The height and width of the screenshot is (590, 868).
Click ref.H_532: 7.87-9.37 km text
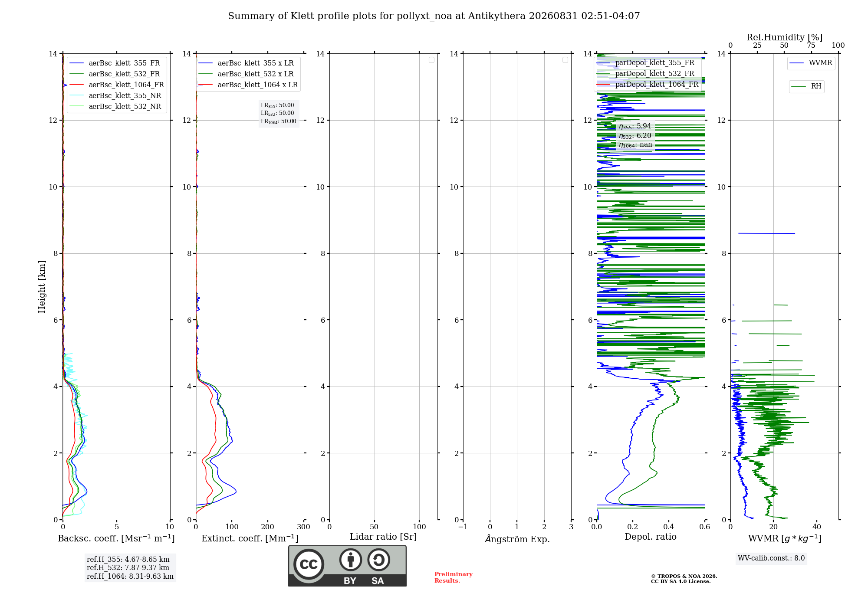click(x=128, y=568)
